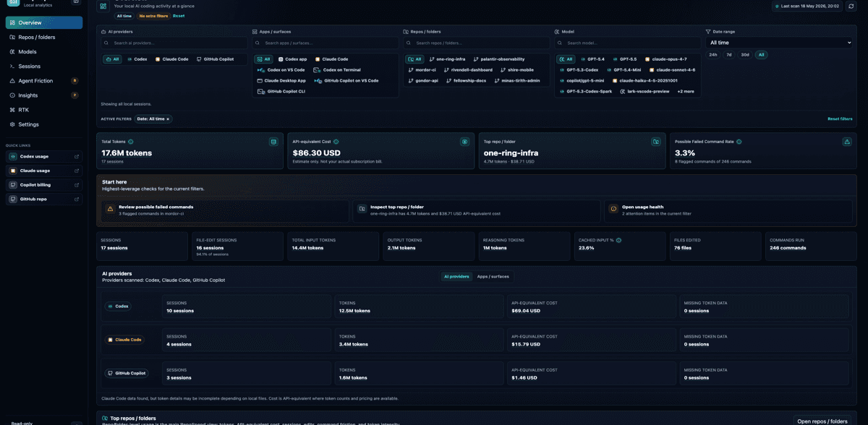This screenshot has width=868, height=425.
Task: Click the Claude usage quick link icon
Action: point(13,171)
